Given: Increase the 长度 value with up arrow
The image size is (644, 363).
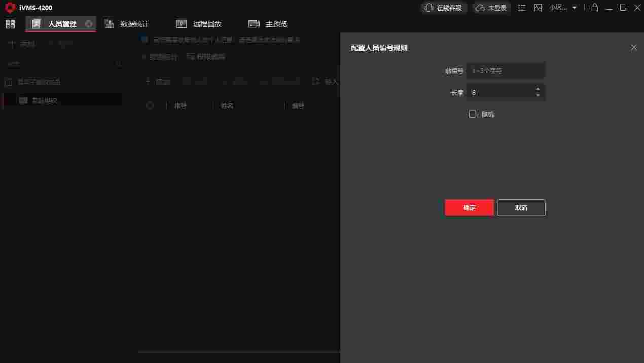Looking at the screenshot, I should (538, 89).
